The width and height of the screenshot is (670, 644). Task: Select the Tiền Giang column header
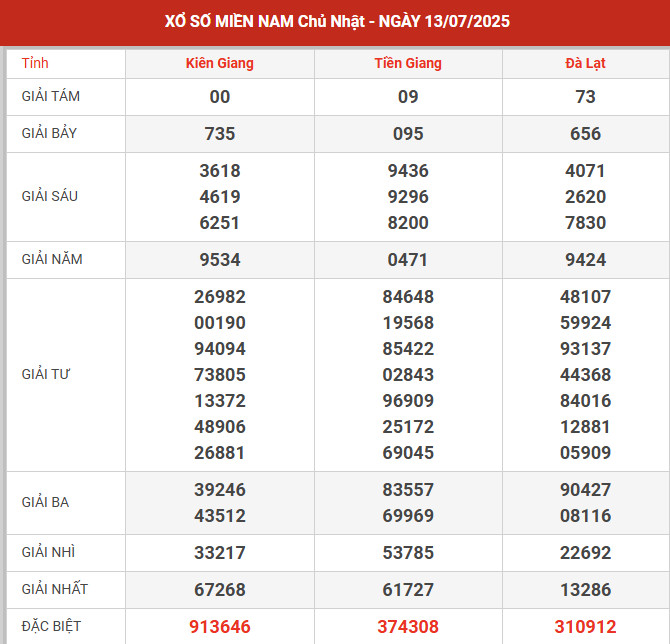coord(408,63)
